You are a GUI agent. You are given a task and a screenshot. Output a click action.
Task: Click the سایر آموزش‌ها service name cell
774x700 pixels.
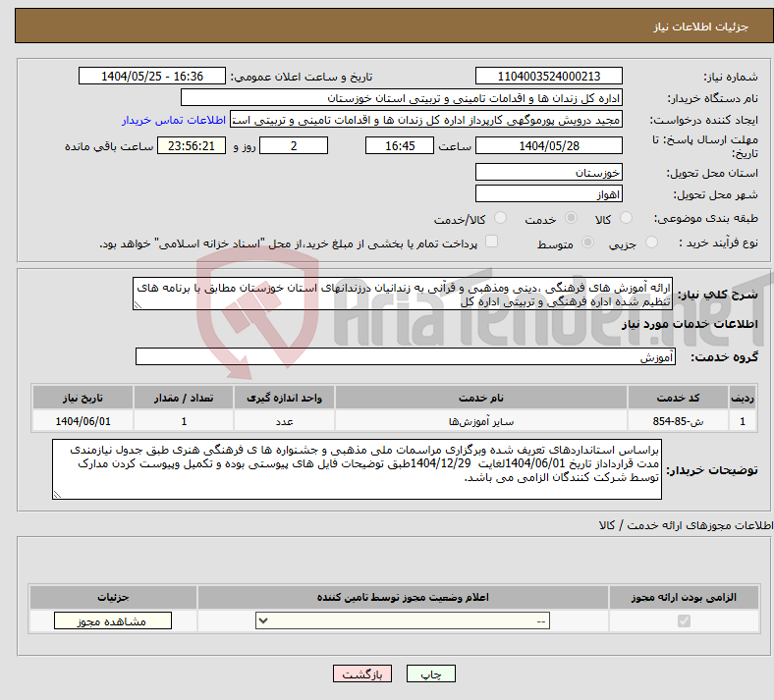[x=481, y=421]
